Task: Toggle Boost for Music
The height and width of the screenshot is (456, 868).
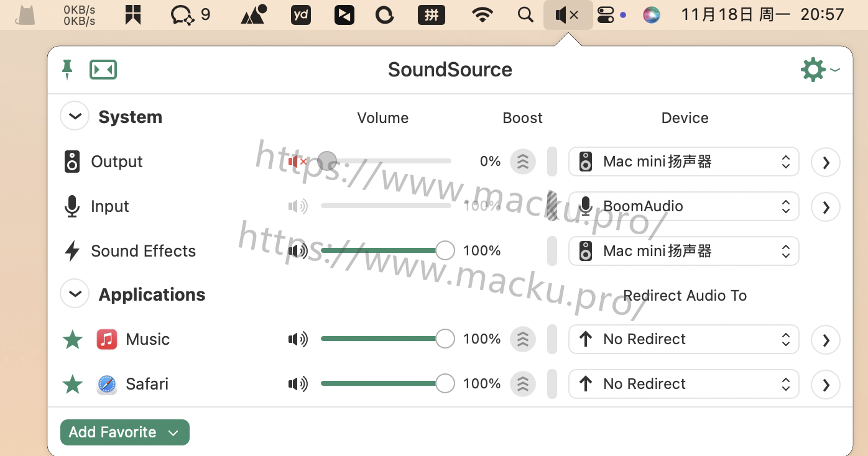Action: click(x=523, y=339)
